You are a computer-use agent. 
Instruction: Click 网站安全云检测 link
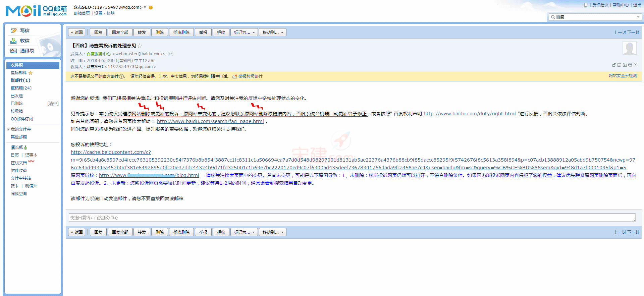[623, 76]
